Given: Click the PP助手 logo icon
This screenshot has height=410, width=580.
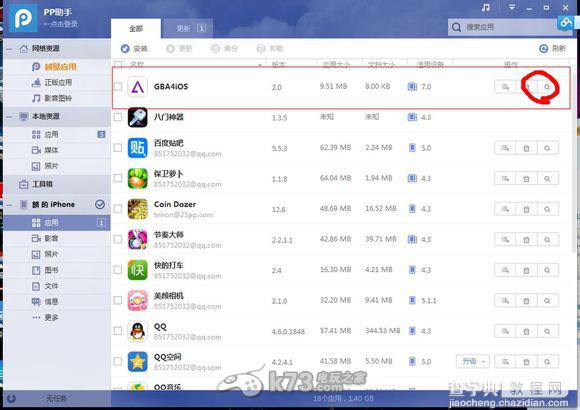Looking at the screenshot, I should click(23, 18).
